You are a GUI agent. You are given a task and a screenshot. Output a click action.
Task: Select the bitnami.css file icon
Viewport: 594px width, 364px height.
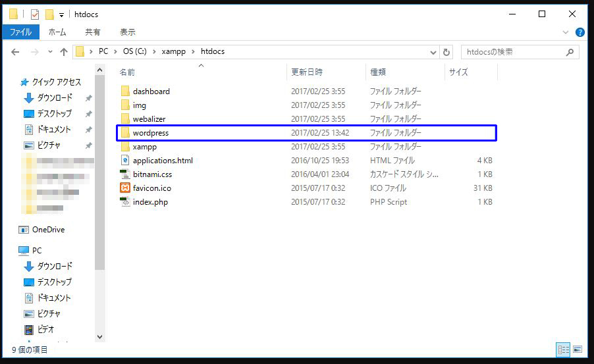point(125,174)
